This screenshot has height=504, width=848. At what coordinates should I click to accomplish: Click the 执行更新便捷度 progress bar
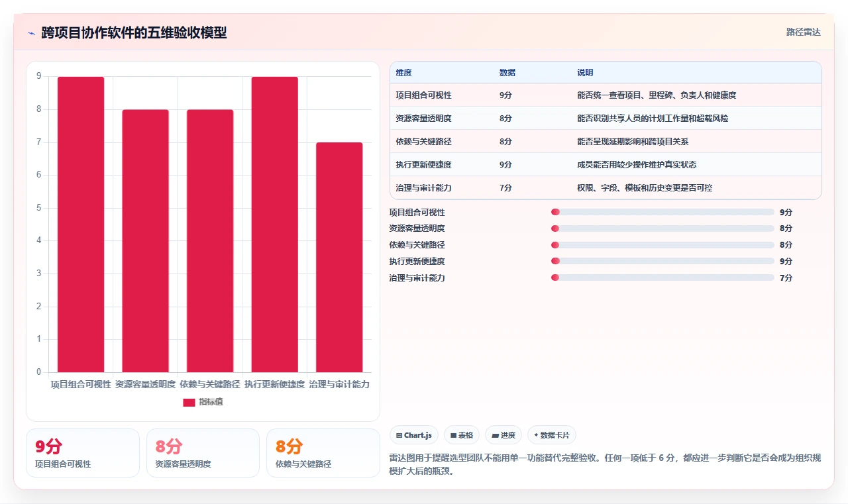(x=662, y=262)
